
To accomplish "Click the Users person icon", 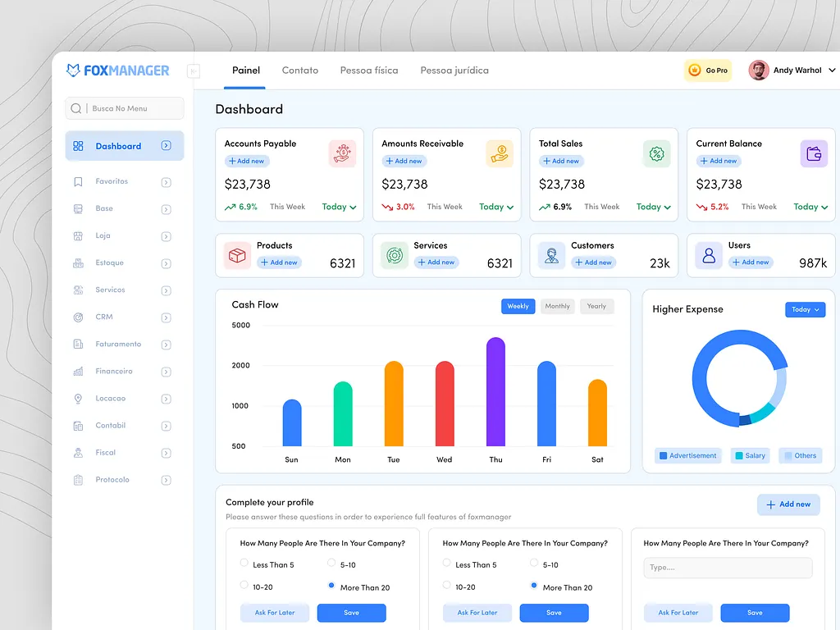I will coord(709,256).
